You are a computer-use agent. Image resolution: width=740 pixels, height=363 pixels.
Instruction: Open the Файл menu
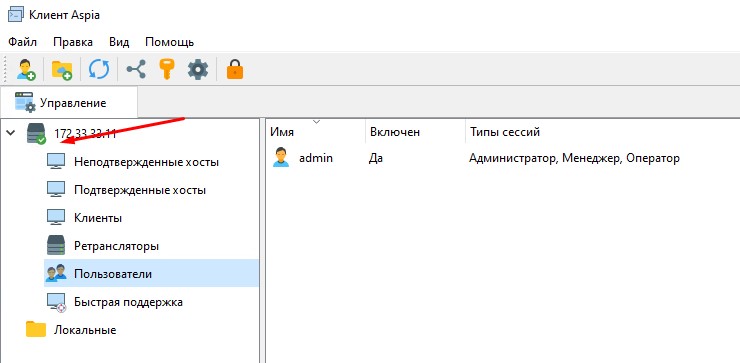click(x=22, y=42)
